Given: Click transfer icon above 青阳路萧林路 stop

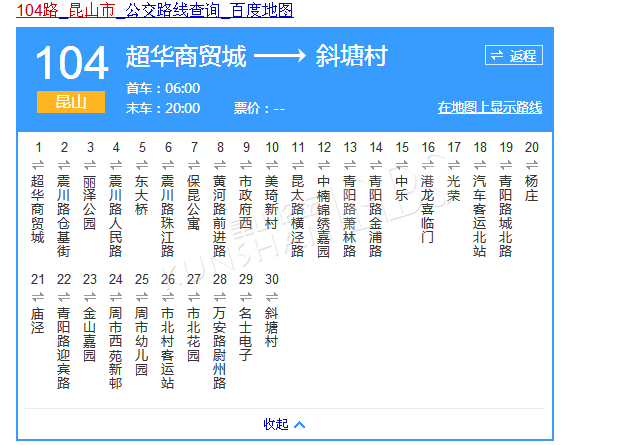Looking at the screenshot, I should (349, 164).
